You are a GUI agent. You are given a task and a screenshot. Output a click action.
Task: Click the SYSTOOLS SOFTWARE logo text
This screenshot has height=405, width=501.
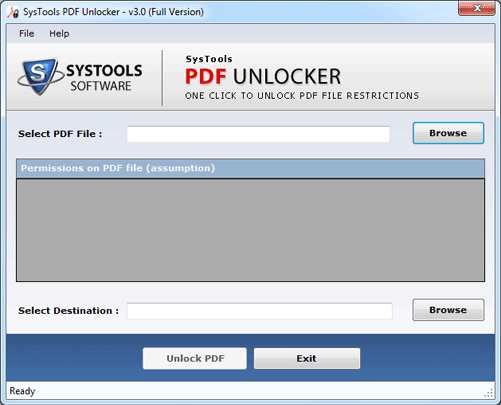(x=104, y=78)
